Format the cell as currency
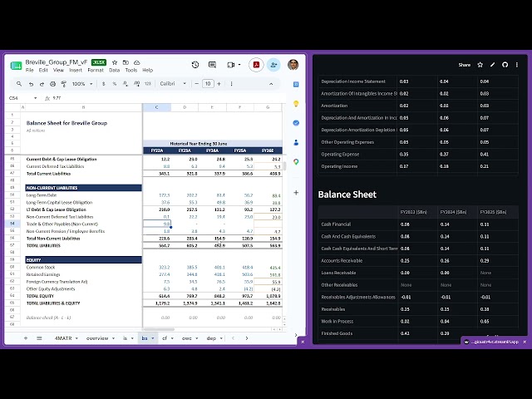Screen dimensions: 532x399 [103, 84]
